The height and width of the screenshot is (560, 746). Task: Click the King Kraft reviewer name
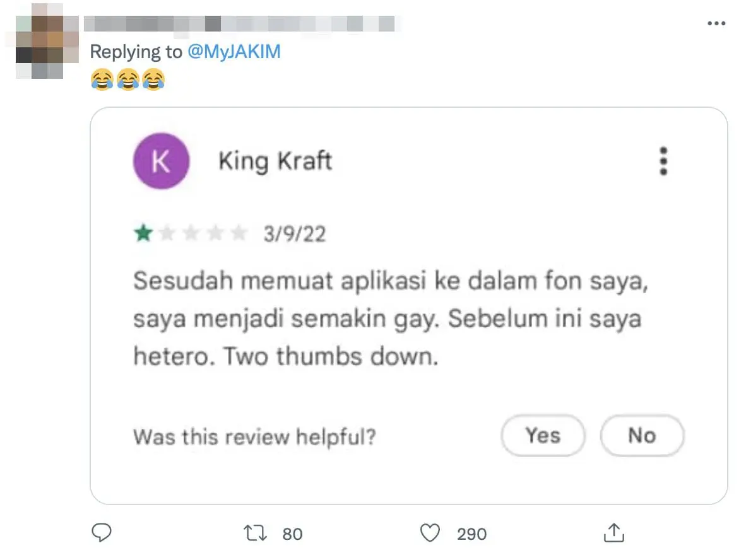(275, 161)
